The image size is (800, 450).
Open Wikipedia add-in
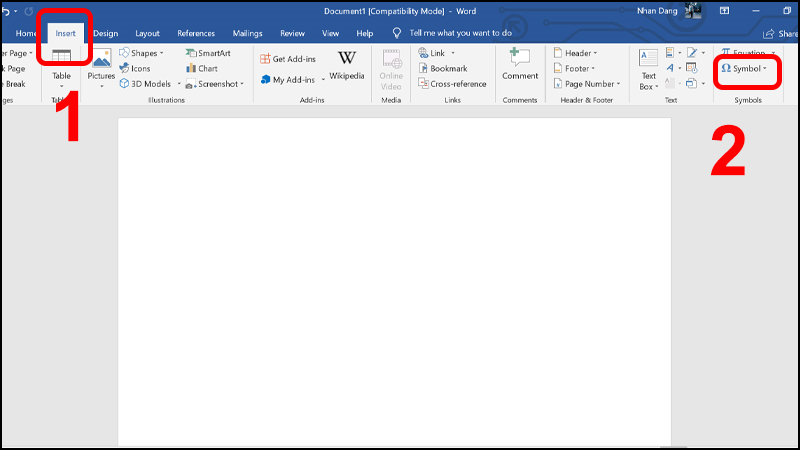(346, 65)
